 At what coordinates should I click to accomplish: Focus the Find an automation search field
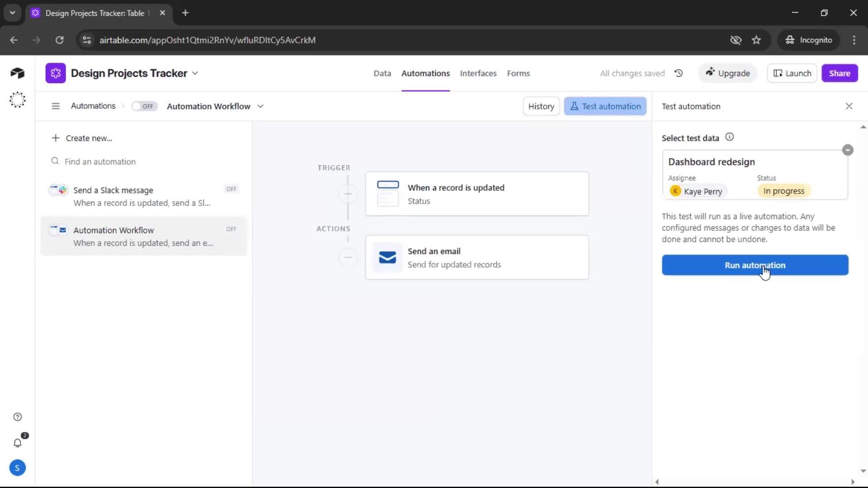pyautogui.click(x=144, y=162)
